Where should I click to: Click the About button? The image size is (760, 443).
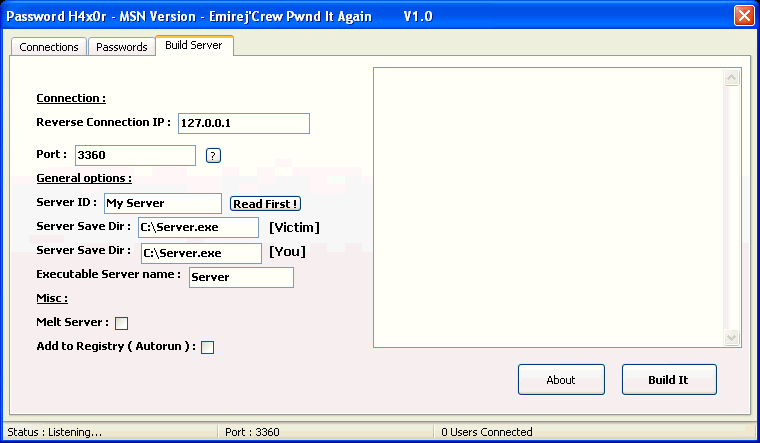[561, 380]
